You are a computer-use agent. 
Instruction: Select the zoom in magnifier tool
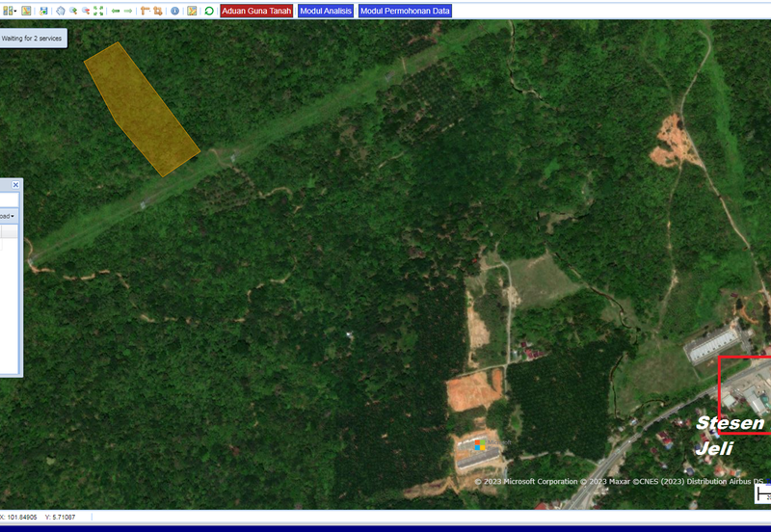73,11
